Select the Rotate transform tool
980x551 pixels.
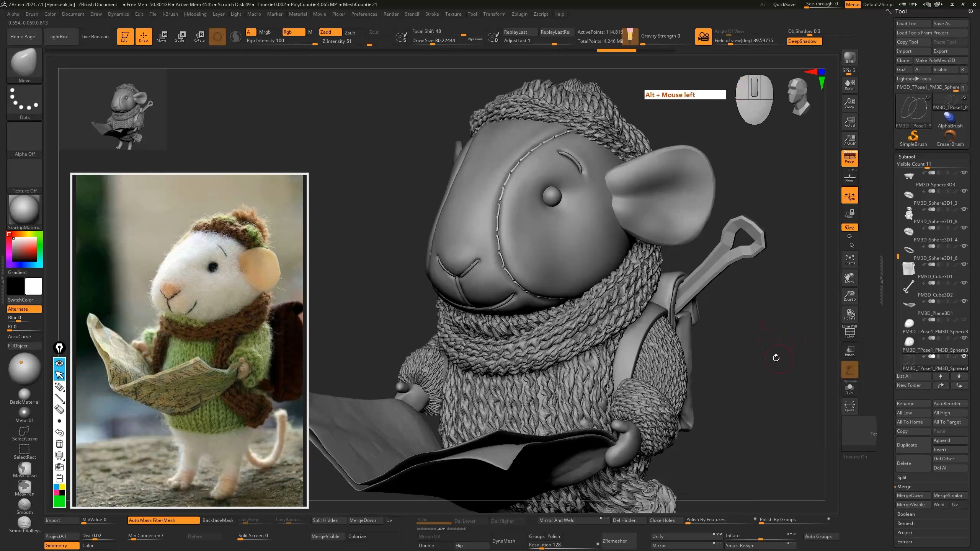pos(199,36)
